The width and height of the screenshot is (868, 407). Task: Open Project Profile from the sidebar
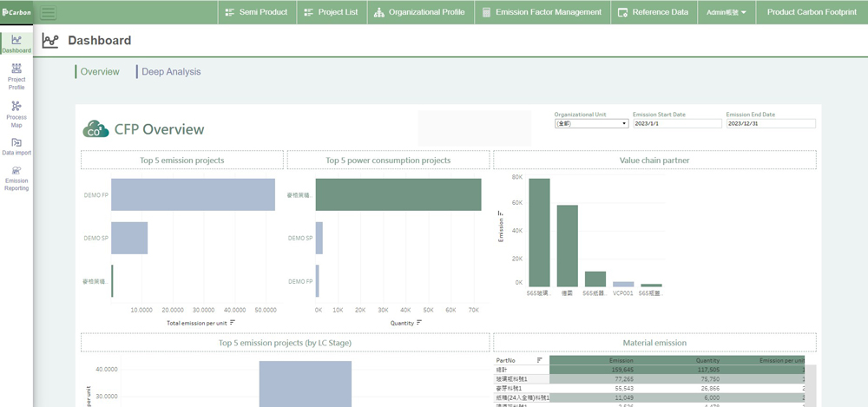point(16,76)
